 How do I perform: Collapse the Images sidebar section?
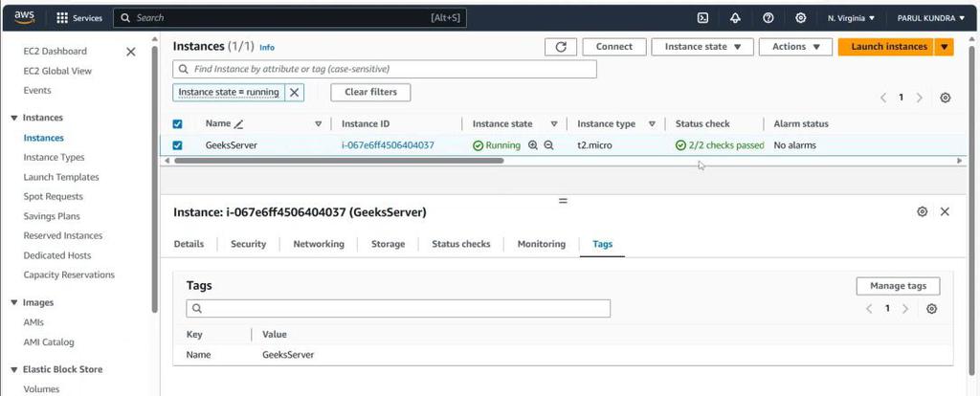point(14,303)
